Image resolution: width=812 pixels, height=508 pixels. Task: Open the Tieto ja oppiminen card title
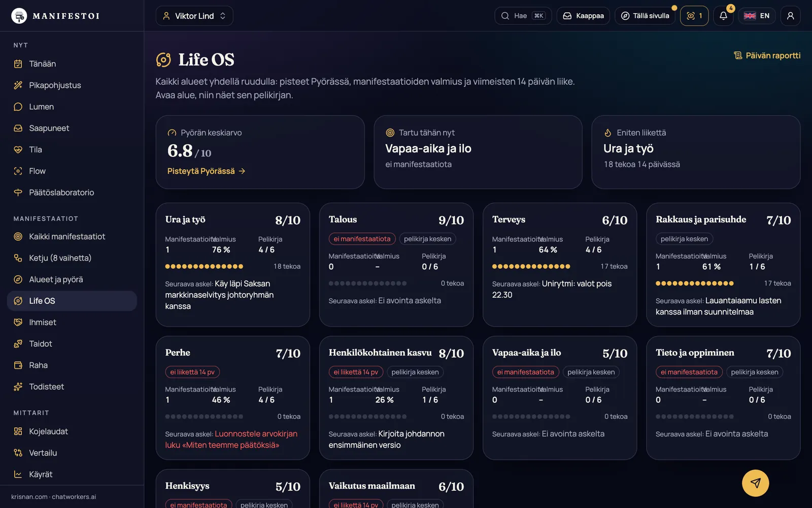click(695, 353)
